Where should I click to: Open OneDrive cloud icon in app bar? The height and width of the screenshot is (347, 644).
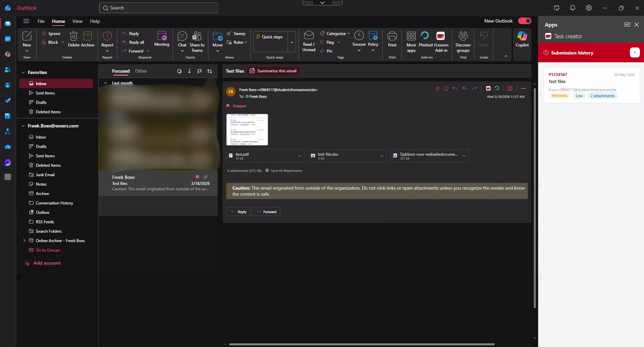[x=8, y=147]
